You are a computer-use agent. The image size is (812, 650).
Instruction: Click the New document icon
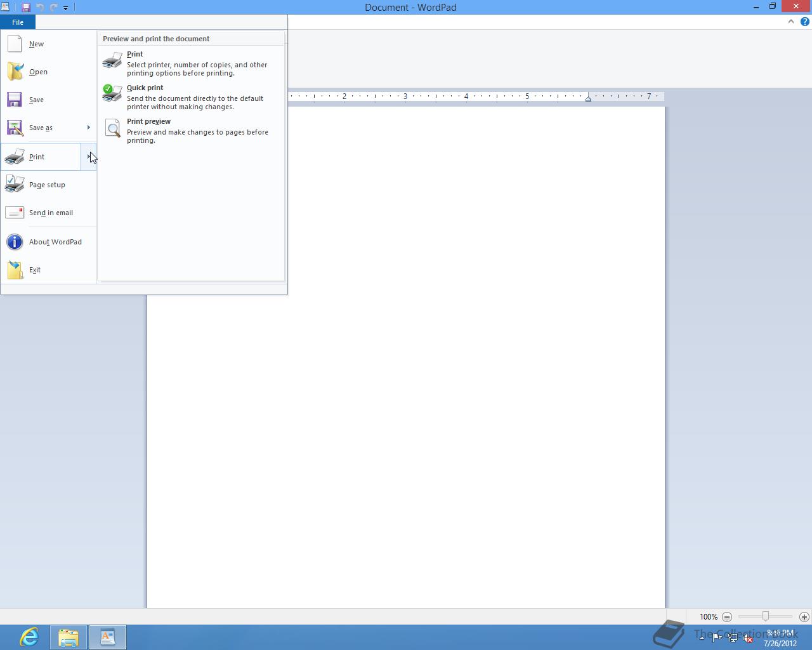click(15, 44)
